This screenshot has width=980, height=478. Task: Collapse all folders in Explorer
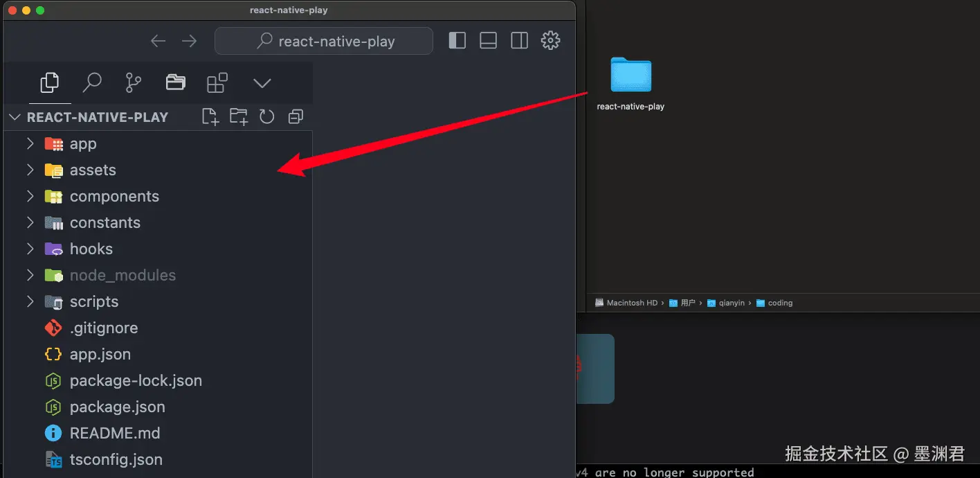[x=296, y=116]
